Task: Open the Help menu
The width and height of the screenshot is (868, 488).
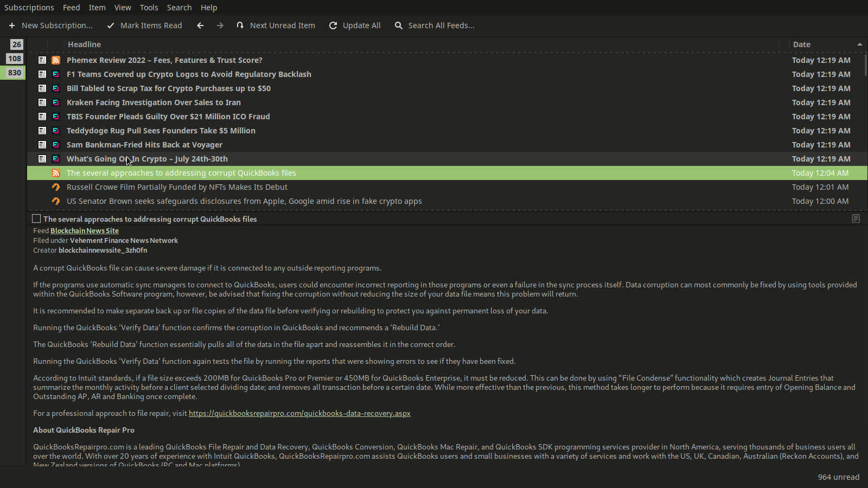Action: point(209,8)
